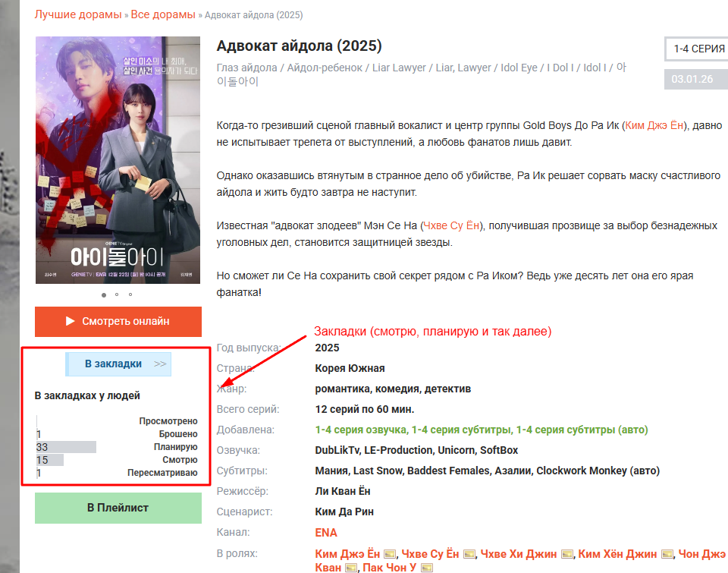Screen dimensions: 728x573
Task: Open photo icon after Кван
Action: (351, 568)
